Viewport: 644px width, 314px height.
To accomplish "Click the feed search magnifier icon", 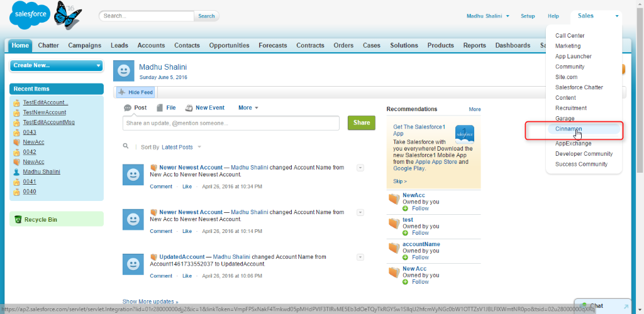I will tap(126, 146).
